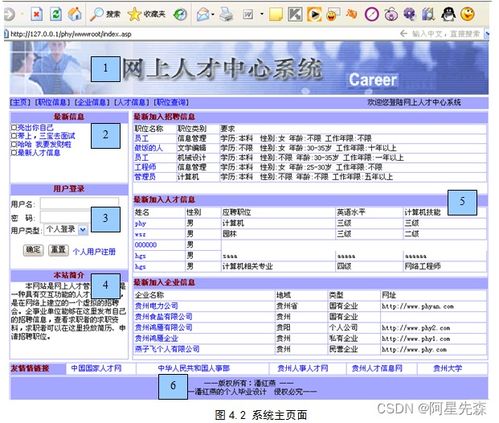Image resolution: width=499 pixels, height=423 pixels.
Task: Open the 个人用户注册 registration link
Action: pyautogui.click(x=94, y=252)
